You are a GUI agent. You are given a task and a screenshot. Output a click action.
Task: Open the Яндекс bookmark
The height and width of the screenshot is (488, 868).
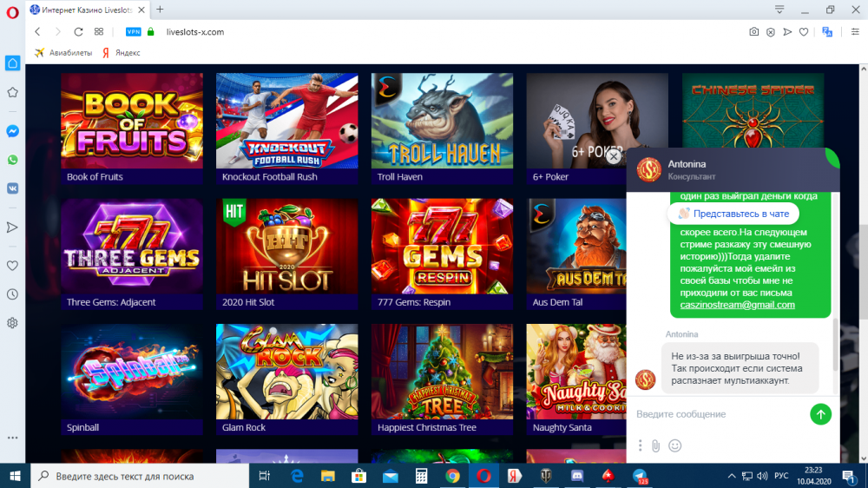121,53
